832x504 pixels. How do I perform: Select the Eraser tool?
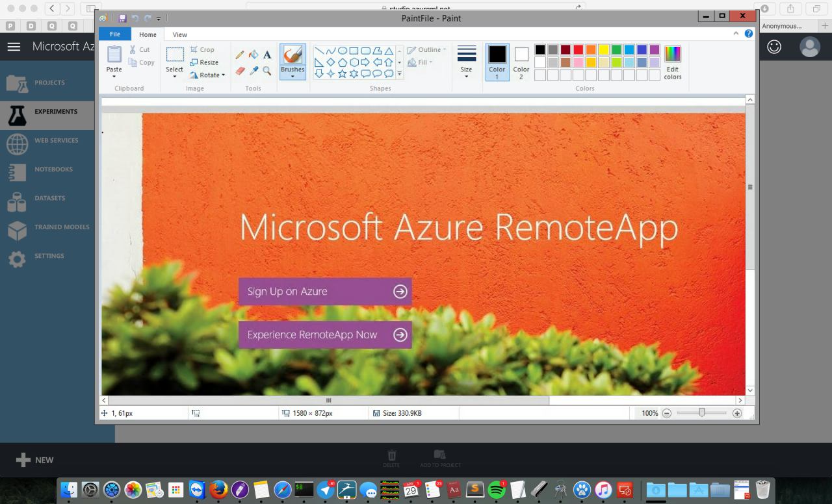pyautogui.click(x=240, y=71)
